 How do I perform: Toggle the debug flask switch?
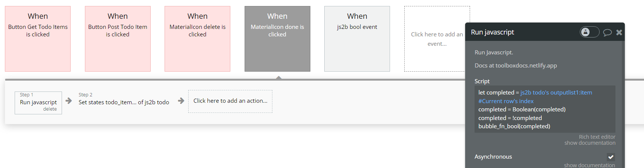[589, 32]
